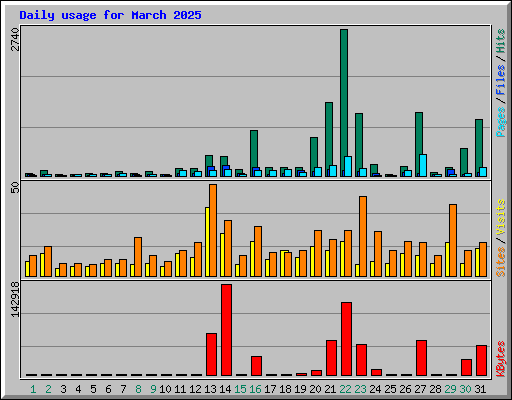Click day label '7' on the x-axis
The width and height of the screenshot is (512, 400).
(x=123, y=389)
